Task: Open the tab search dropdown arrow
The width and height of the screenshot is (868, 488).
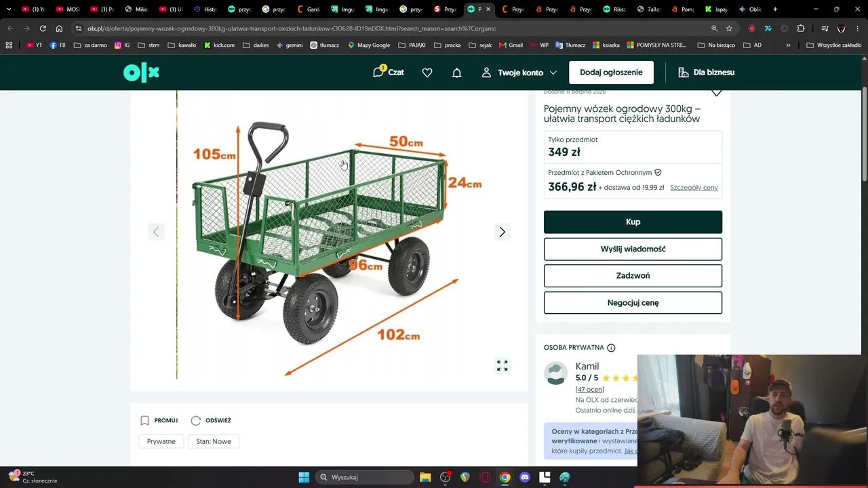Action: pos(9,9)
